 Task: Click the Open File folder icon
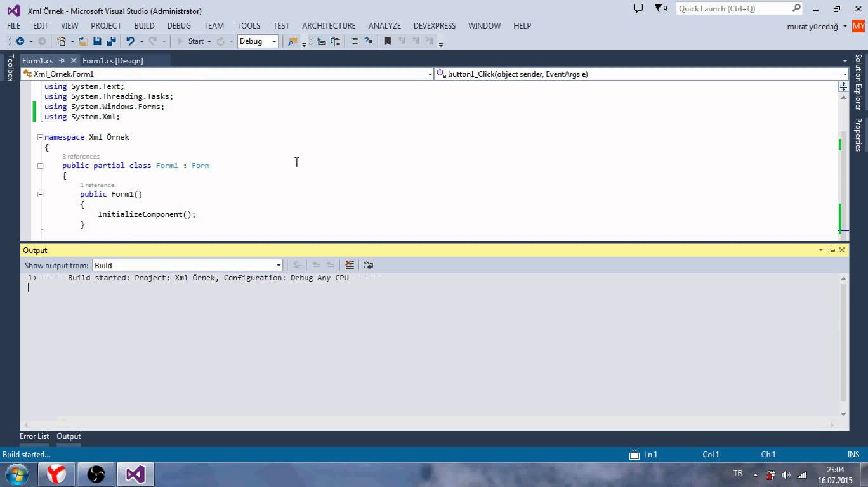pos(83,41)
